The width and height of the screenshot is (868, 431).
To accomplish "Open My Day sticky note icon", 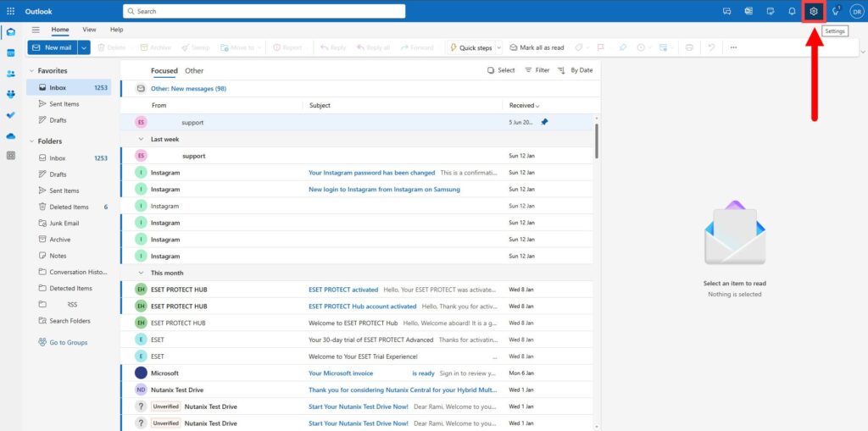I will [x=770, y=11].
